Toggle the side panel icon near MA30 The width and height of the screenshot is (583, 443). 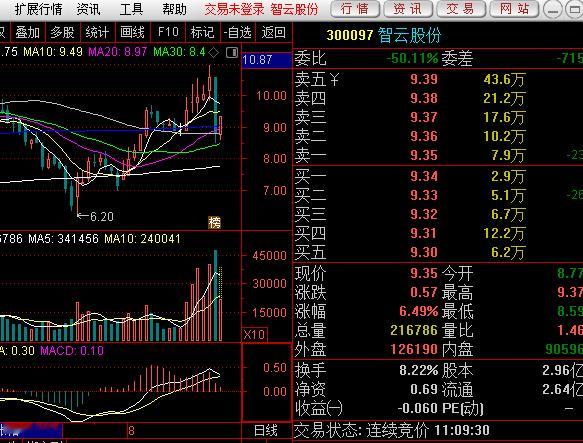(x=232, y=53)
